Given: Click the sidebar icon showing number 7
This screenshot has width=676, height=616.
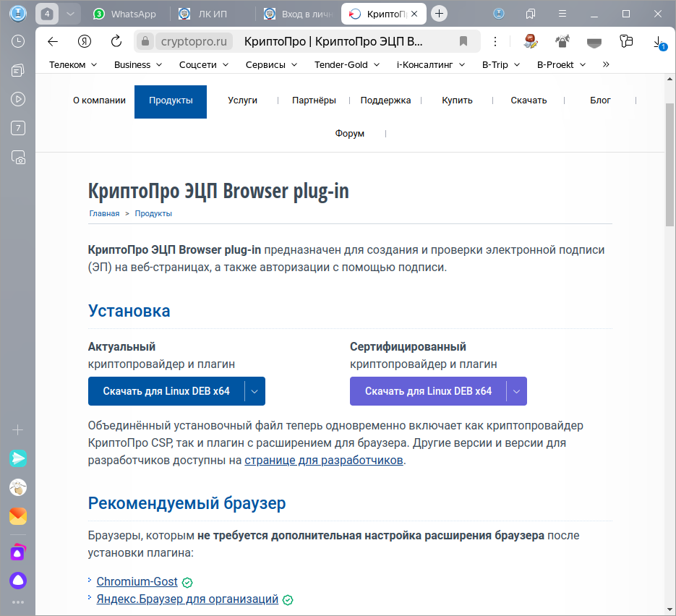Looking at the screenshot, I should click(17, 128).
